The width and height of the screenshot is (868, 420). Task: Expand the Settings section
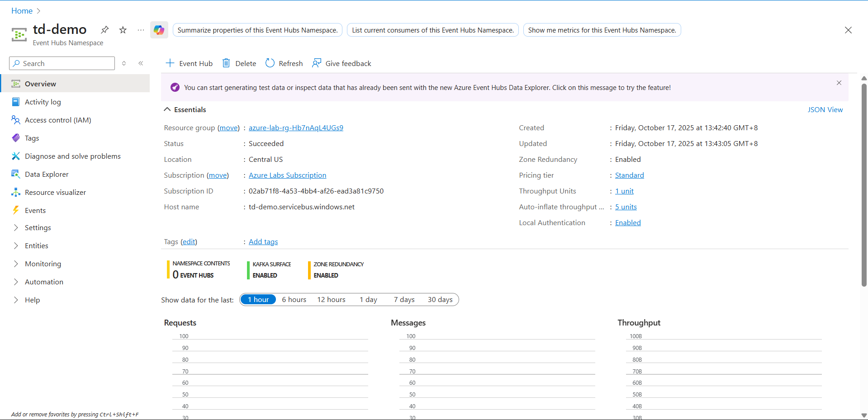(38, 228)
